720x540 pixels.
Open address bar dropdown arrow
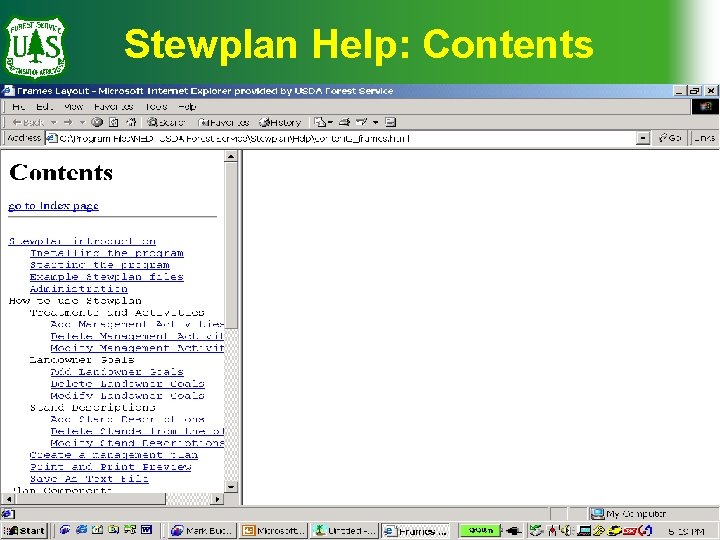643,138
